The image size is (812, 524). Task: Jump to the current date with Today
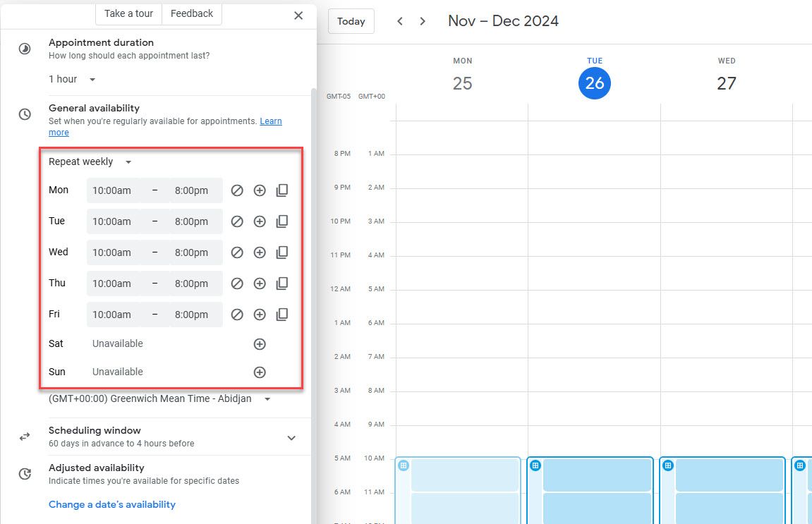351,20
